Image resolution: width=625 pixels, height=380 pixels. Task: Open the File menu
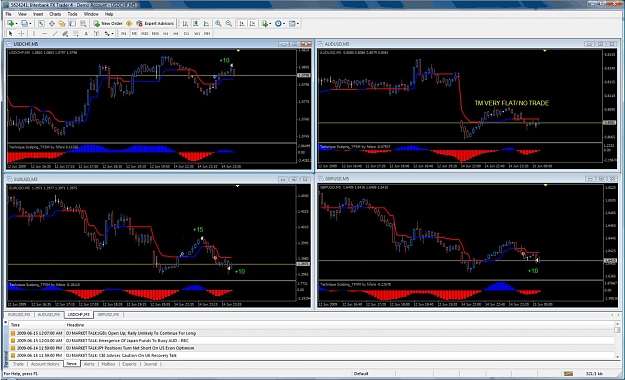(8, 14)
